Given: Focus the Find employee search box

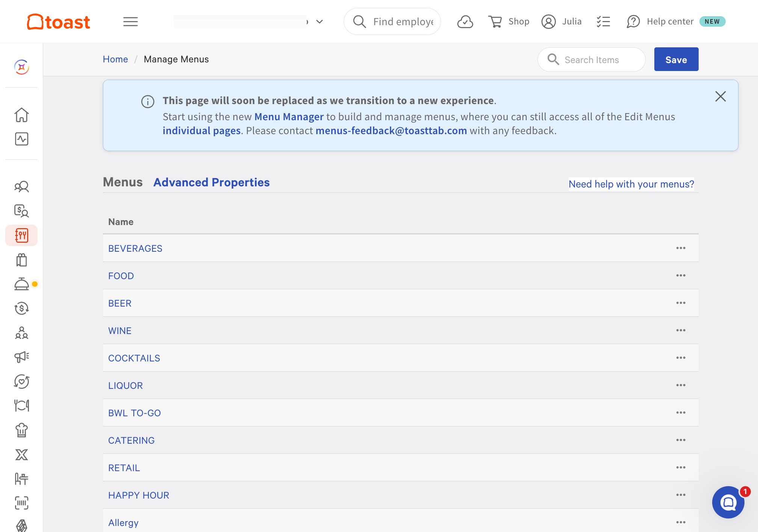Looking at the screenshot, I should coord(392,22).
